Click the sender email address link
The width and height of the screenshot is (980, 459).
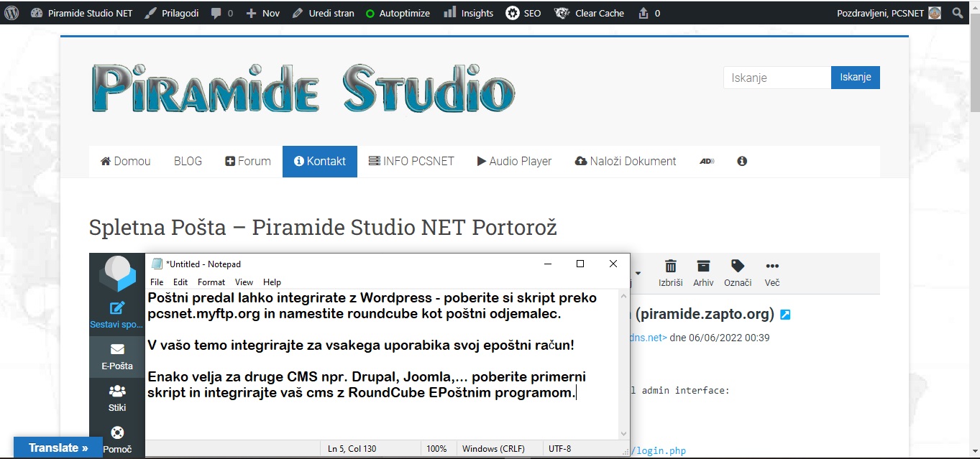(649, 338)
